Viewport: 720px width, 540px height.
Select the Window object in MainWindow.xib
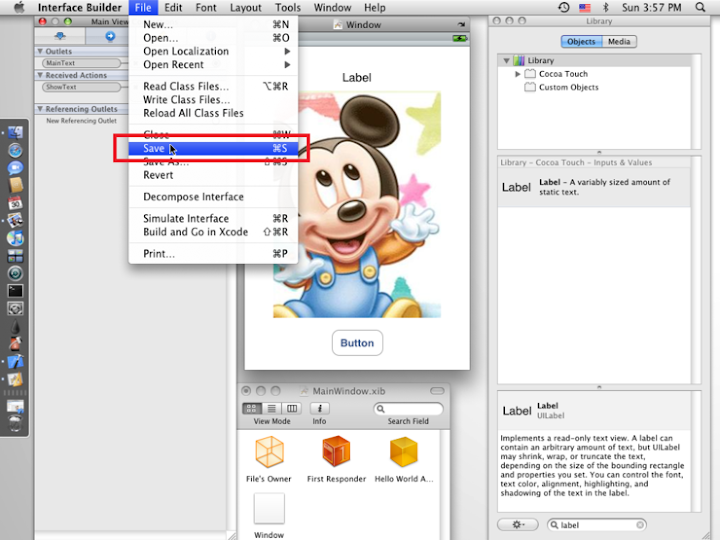[x=269, y=509]
